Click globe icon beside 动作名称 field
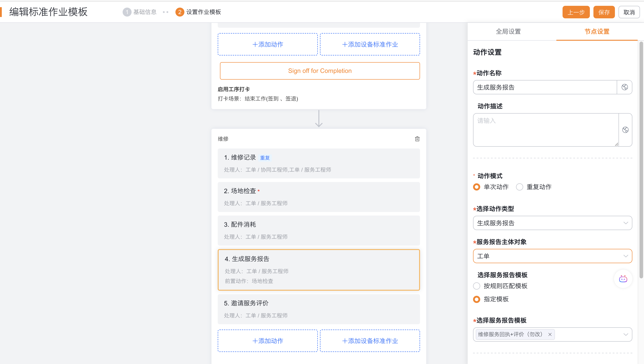 [625, 87]
